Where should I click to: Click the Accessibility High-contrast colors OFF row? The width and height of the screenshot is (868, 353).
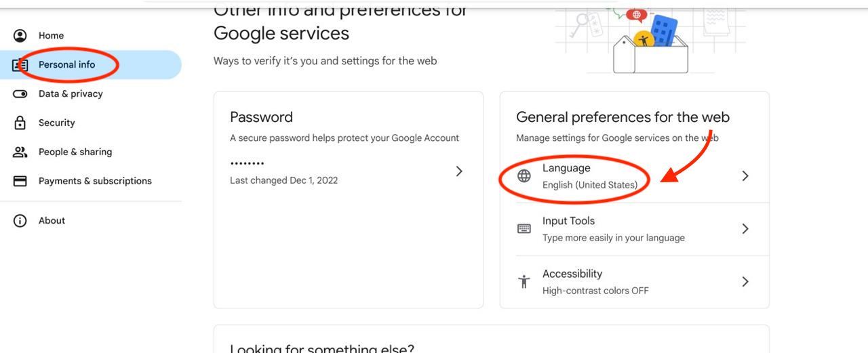595,291
